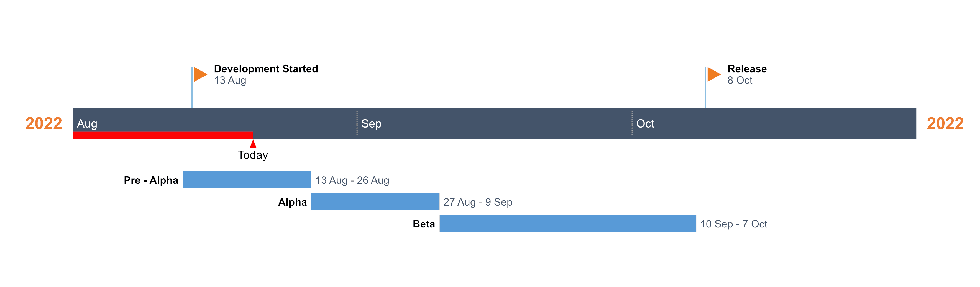Select the blue Beta task bar
This screenshot has height=287, width=980.
click(x=568, y=223)
